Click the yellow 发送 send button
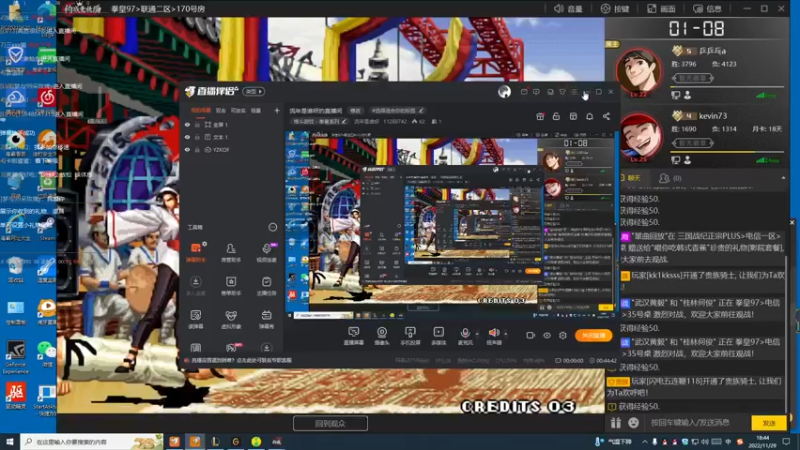The image size is (800, 450). (768, 423)
